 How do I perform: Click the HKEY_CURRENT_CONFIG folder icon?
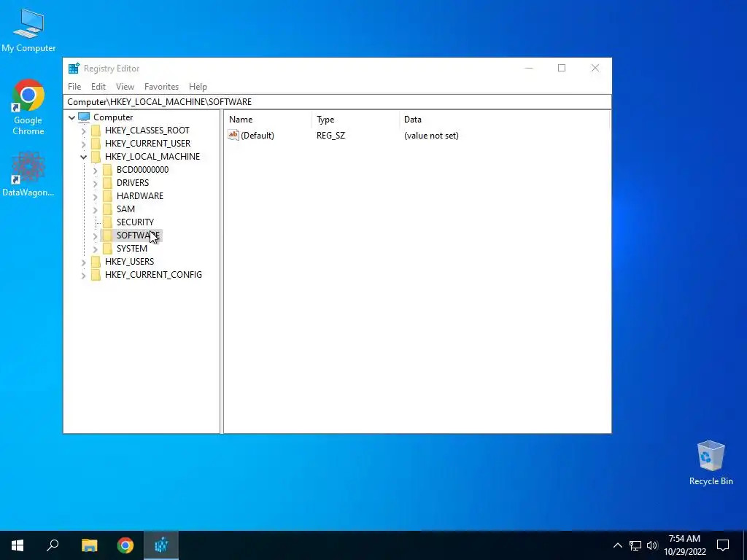point(96,275)
